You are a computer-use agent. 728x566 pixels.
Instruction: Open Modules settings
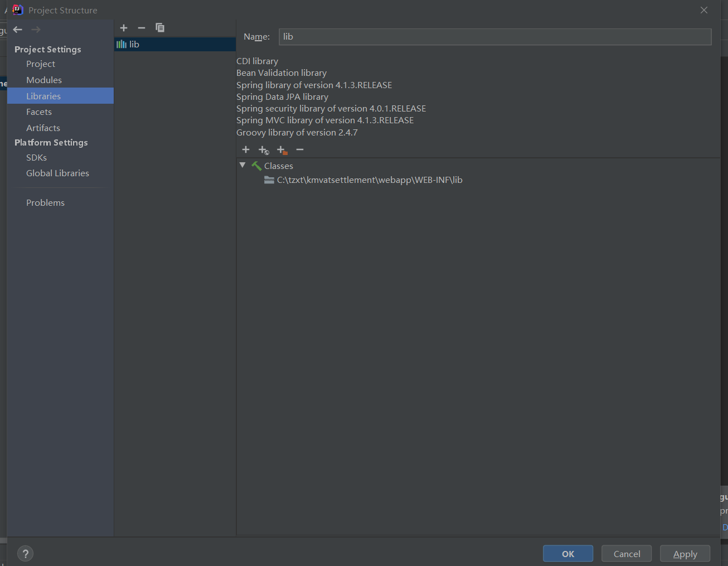click(44, 80)
